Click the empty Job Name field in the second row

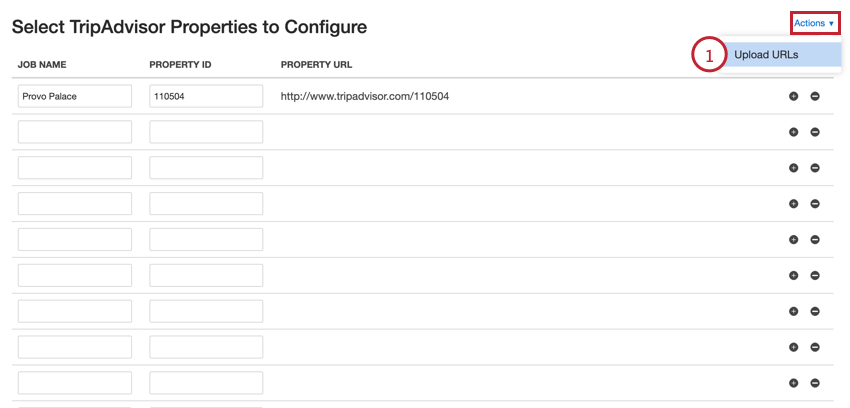(x=75, y=132)
